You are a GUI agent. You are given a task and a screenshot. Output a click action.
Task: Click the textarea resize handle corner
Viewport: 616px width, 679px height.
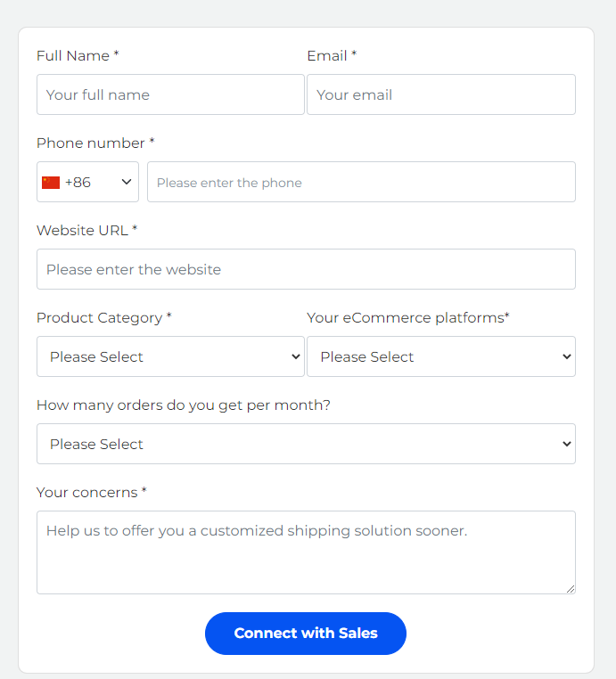point(571,589)
